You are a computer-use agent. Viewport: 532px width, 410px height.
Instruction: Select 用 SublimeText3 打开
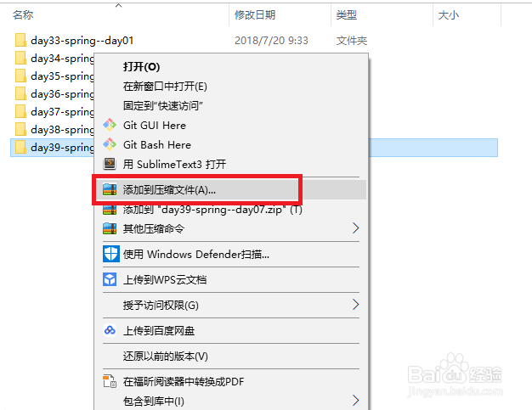click(174, 165)
